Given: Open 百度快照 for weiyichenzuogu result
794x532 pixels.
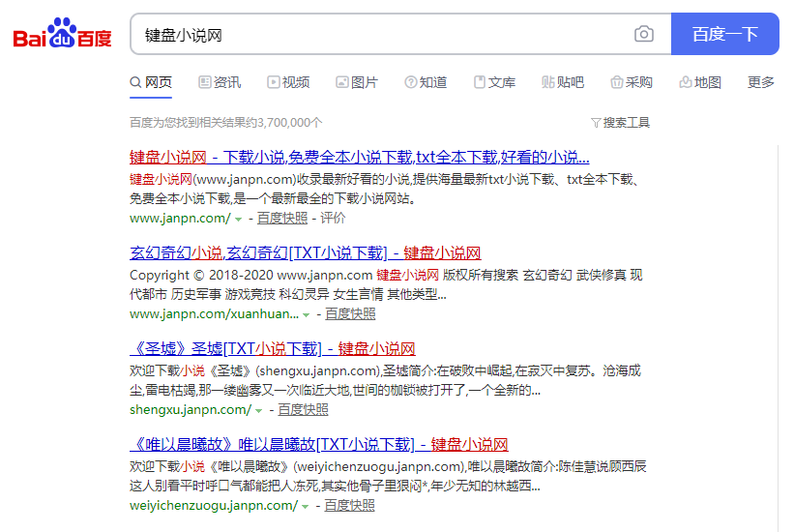Looking at the screenshot, I should [x=349, y=506].
